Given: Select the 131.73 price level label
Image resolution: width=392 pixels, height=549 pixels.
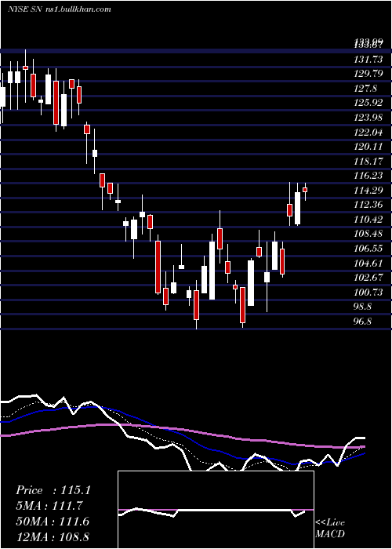Looking at the screenshot, I should pos(368,60).
